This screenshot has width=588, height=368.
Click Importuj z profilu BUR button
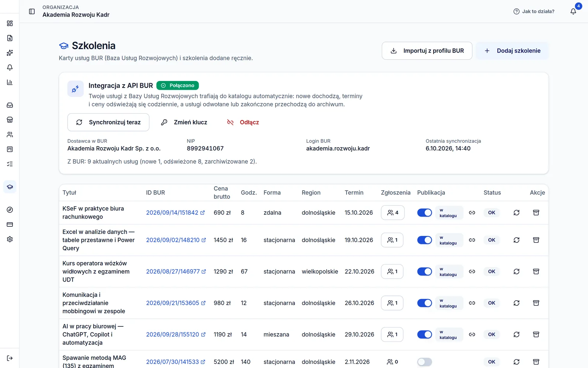427,51
